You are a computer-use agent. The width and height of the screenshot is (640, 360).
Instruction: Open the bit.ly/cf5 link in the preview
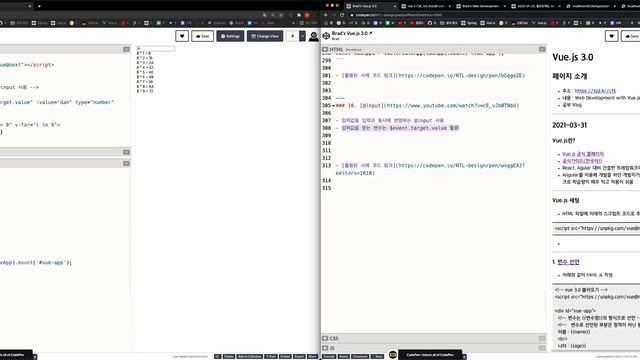595,91
